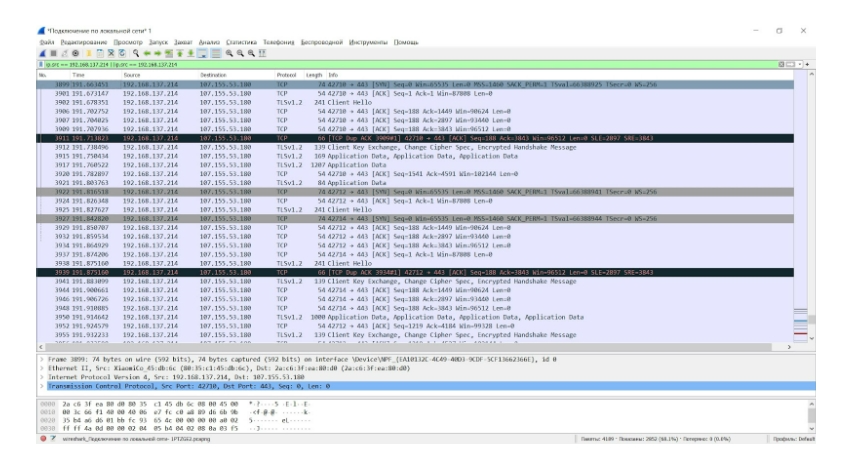Open the Помощь menu

pos(406,42)
